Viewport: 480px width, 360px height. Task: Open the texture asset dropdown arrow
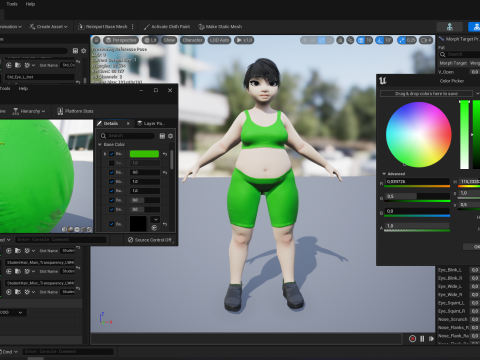156,219
